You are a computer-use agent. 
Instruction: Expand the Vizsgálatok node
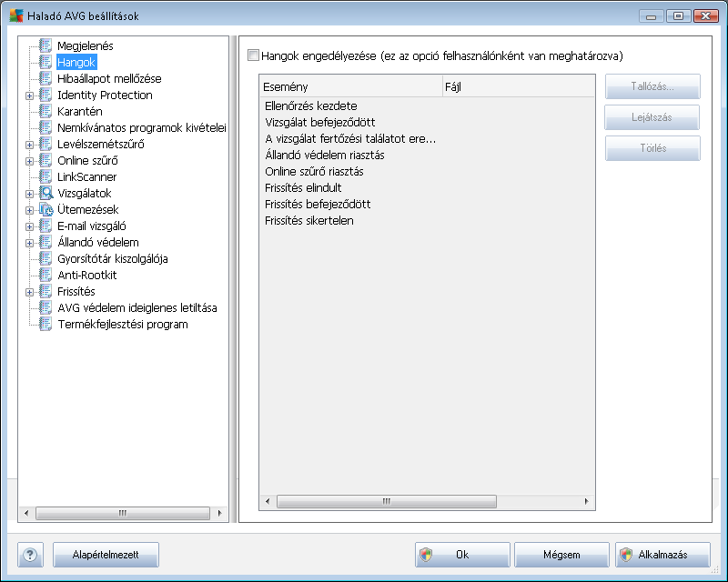[x=29, y=194]
